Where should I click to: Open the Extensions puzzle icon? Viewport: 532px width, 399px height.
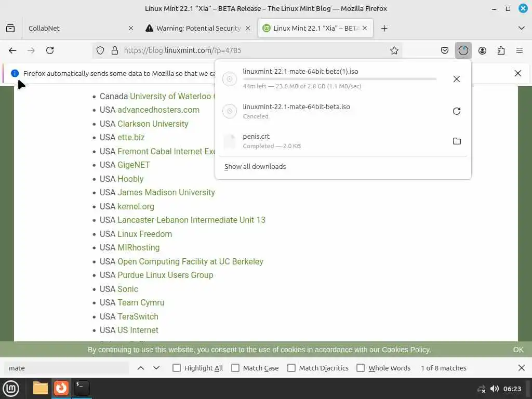(501, 50)
